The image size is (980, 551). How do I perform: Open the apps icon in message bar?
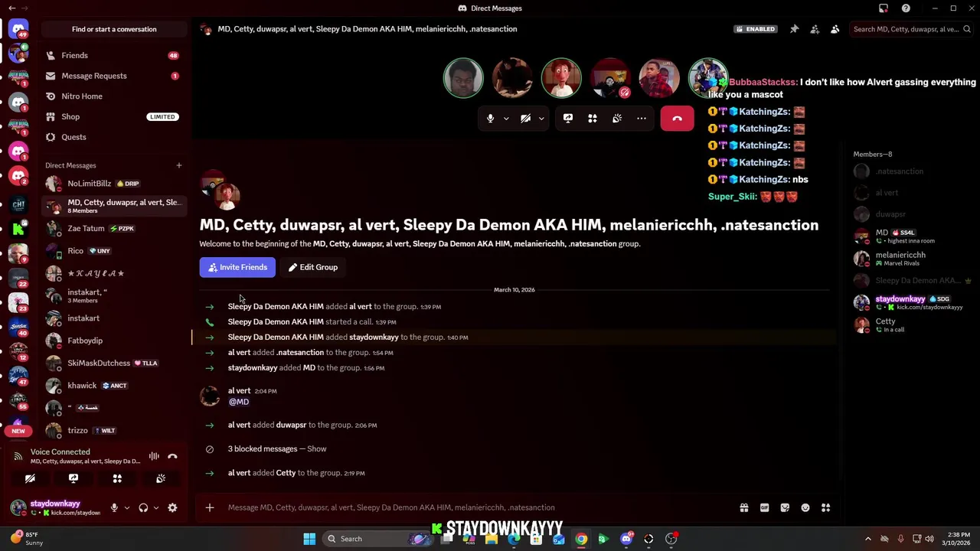click(x=825, y=507)
